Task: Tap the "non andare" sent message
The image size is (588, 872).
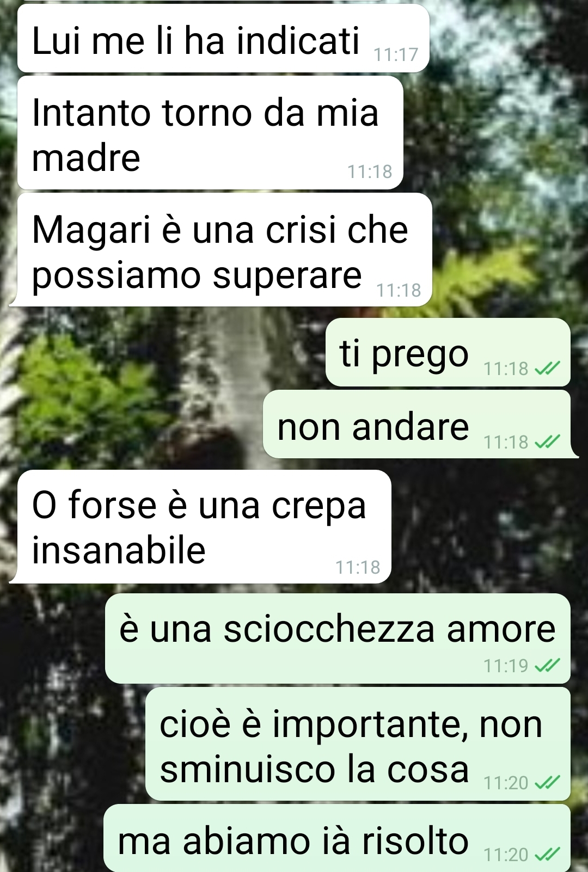Action: [x=419, y=425]
